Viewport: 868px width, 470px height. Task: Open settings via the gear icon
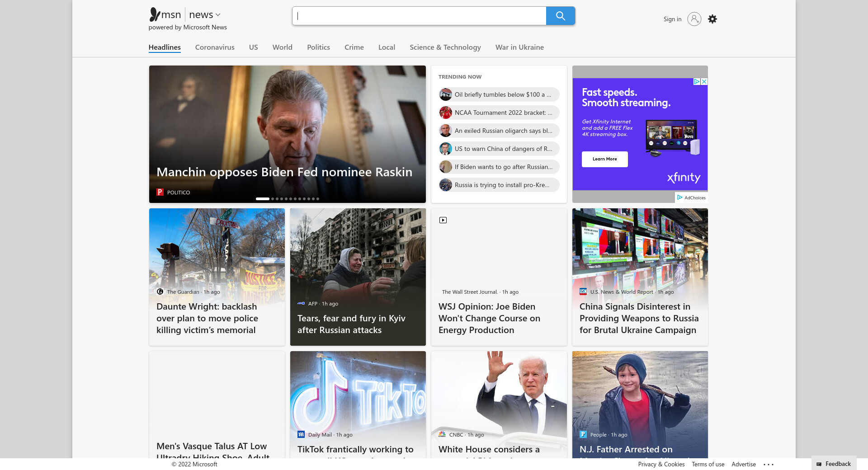(712, 19)
